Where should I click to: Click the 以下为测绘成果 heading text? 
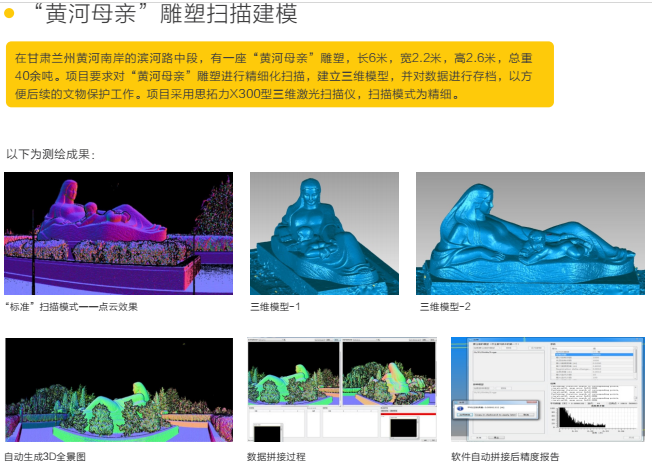point(51,153)
